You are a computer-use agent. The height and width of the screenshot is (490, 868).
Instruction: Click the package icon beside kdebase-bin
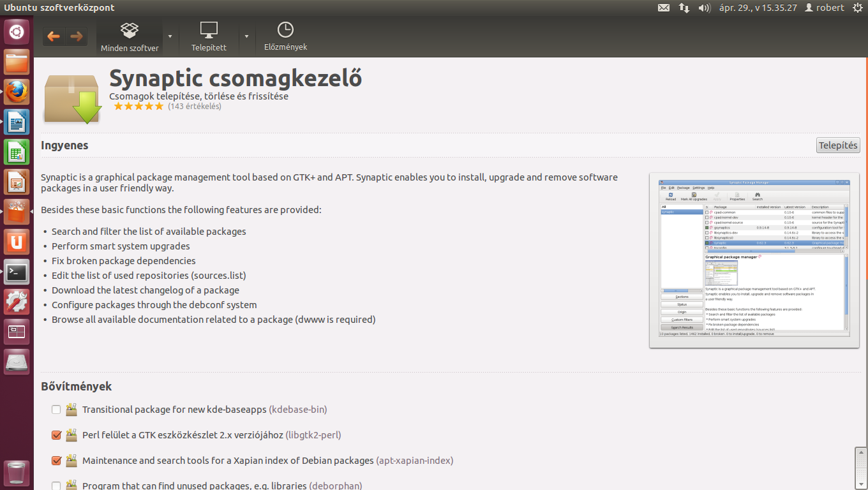pyautogui.click(x=71, y=410)
